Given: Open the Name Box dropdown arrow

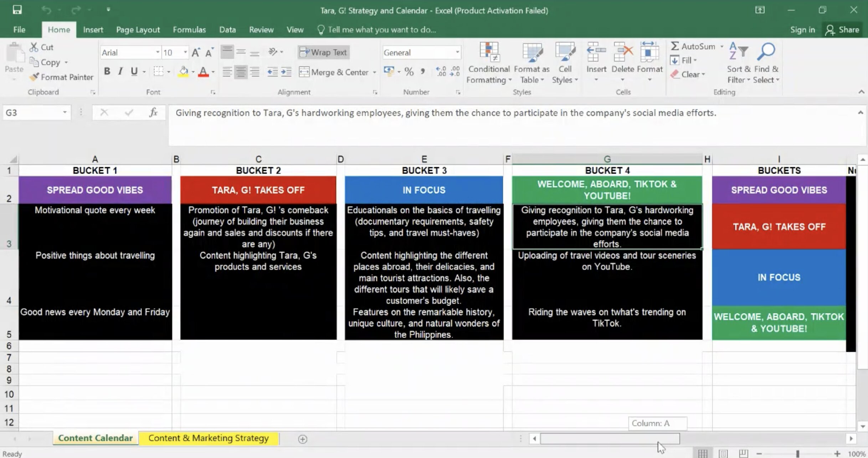Looking at the screenshot, I should [65, 113].
